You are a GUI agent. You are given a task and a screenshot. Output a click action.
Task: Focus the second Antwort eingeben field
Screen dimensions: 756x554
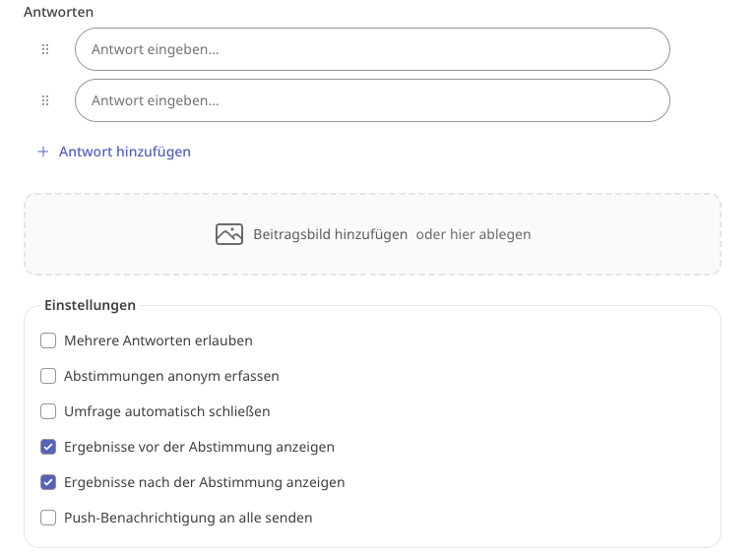[x=372, y=100]
